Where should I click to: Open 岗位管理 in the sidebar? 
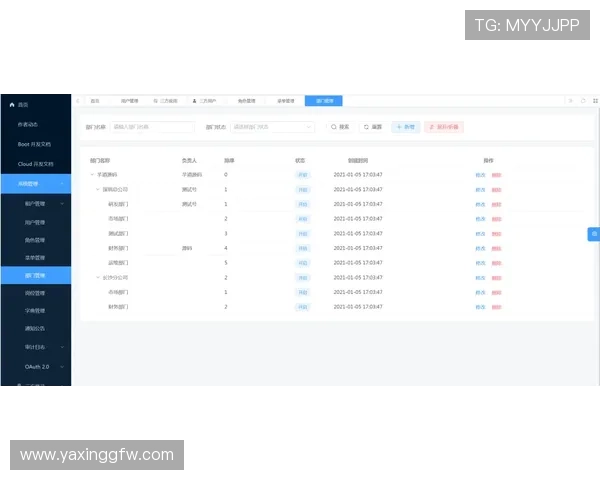[x=35, y=293]
